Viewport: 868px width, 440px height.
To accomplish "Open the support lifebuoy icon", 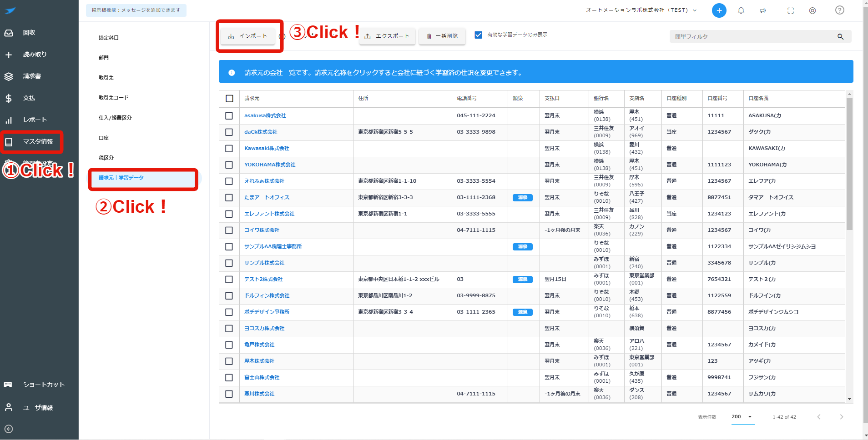I will tap(812, 10).
